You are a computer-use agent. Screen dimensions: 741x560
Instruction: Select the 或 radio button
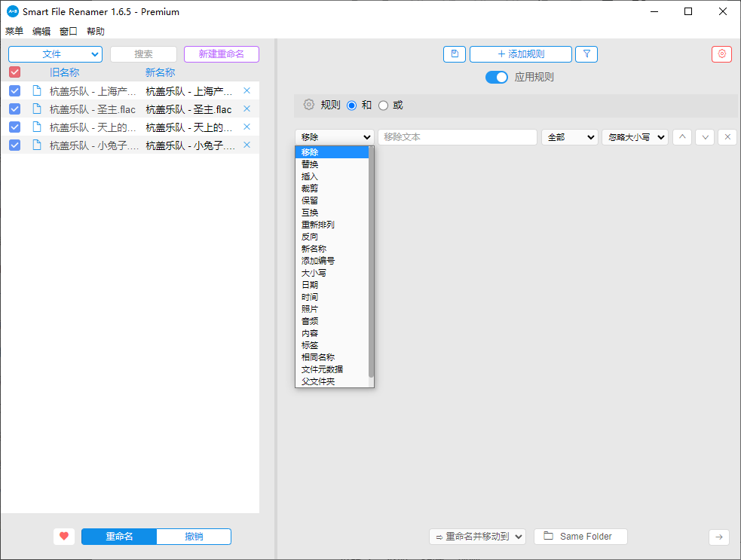pyautogui.click(x=383, y=106)
